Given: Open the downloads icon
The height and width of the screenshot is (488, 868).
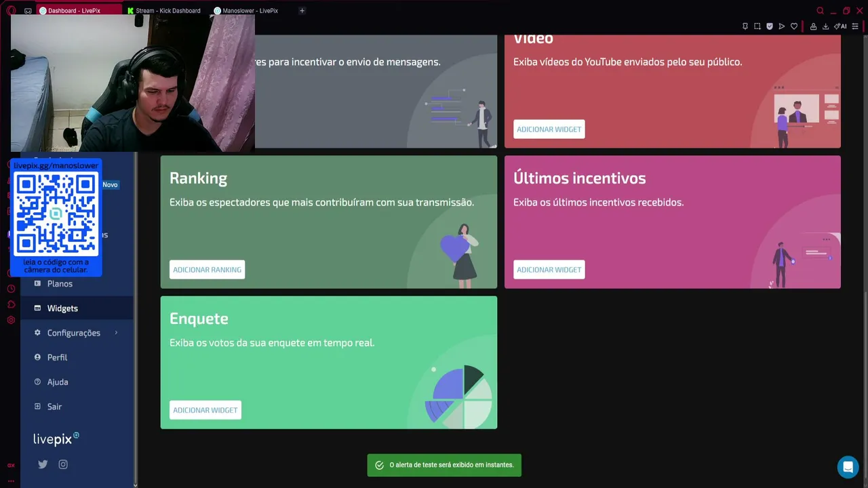Looking at the screenshot, I should pos(825,26).
